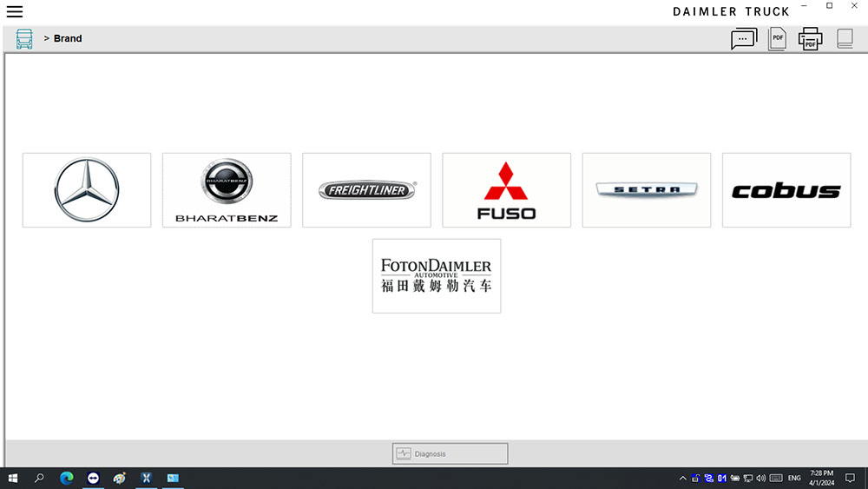Close the Daimler Truck window
The image size is (868, 489).
(854, 5)
